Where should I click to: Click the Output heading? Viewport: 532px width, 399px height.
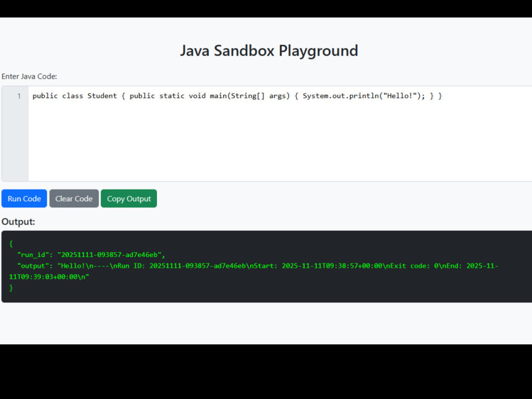coord(18,221)
